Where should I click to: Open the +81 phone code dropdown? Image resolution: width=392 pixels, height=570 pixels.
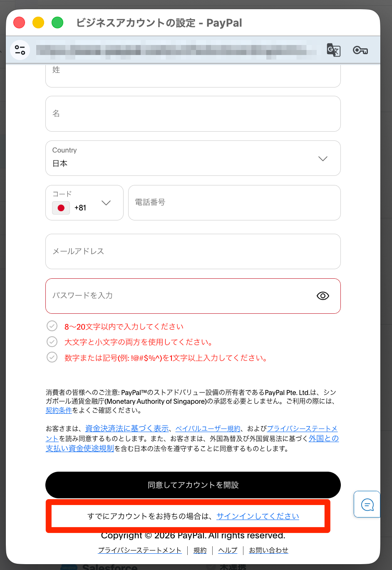pos(84,203)
